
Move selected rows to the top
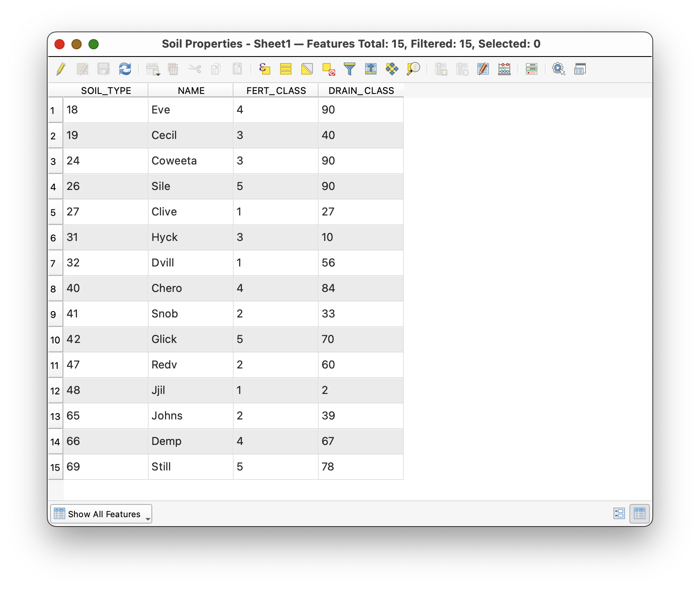tap(371, 69)
